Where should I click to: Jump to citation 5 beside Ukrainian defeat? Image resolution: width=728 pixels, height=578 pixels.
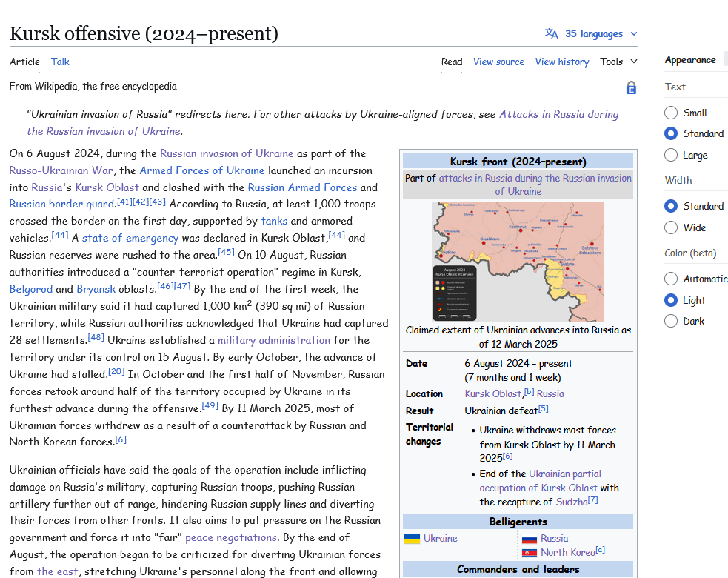[x=543, y=409]
